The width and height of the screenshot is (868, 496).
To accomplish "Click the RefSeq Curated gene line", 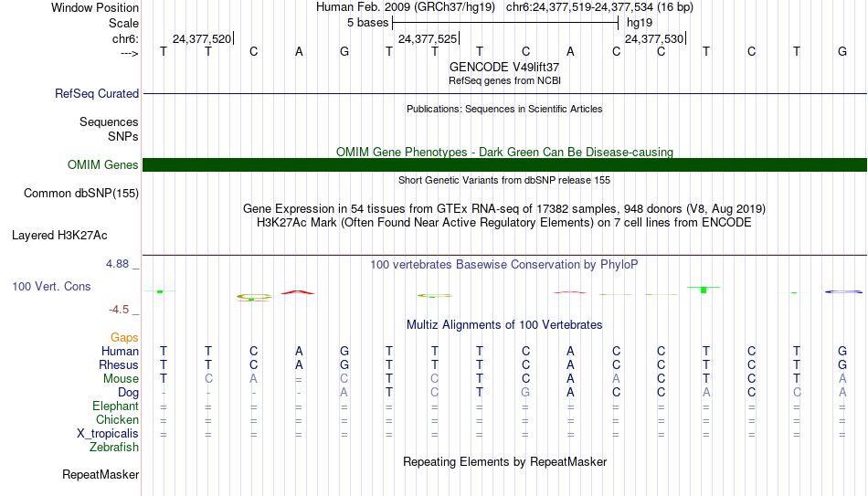I will point(504,93).
